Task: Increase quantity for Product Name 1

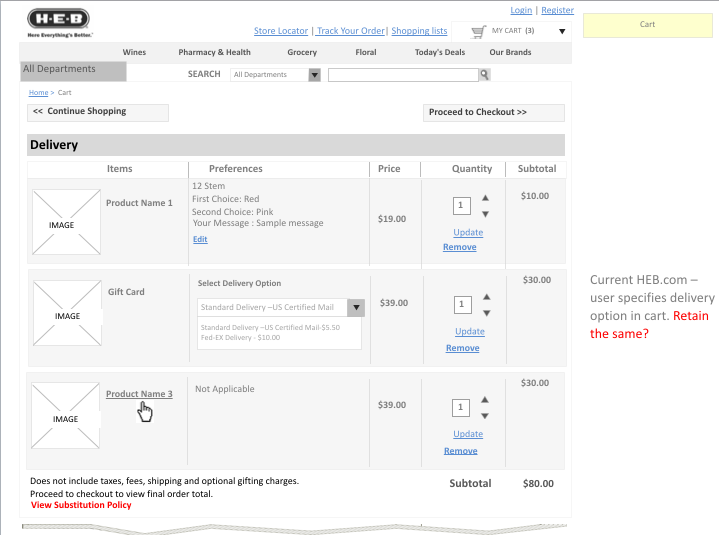Action: click(485, 198)
